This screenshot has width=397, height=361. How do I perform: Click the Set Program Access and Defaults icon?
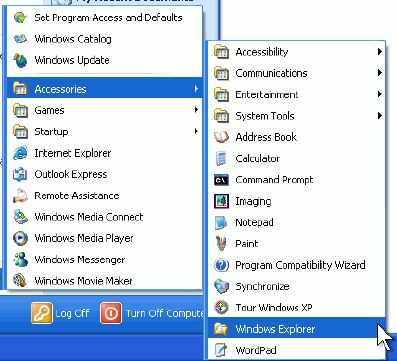pyautogui.click(x=20, y=17)
